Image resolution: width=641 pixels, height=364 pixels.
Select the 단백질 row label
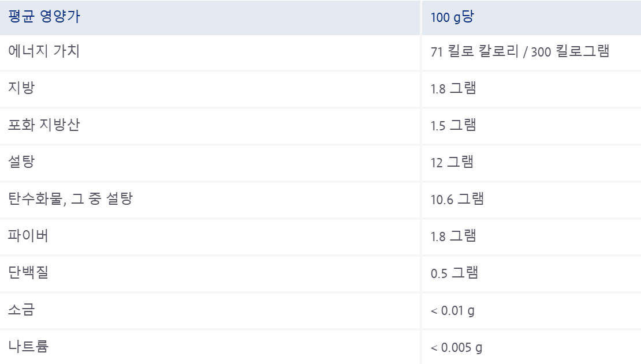pyautogui.click(x=28, y=272)
